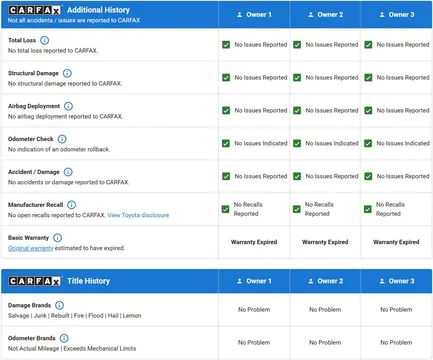
Task: Open the Structural Damage info icon
Action: click(67, 73)
